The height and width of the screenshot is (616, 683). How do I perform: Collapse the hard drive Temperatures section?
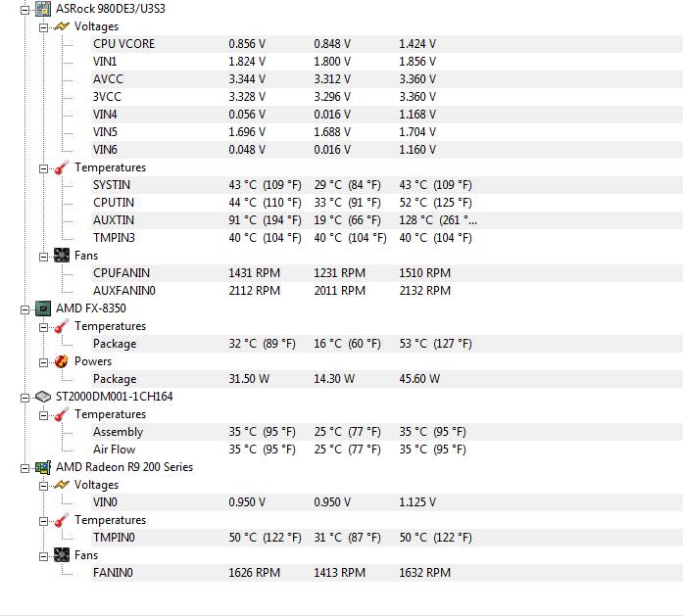tap(43, 415)
